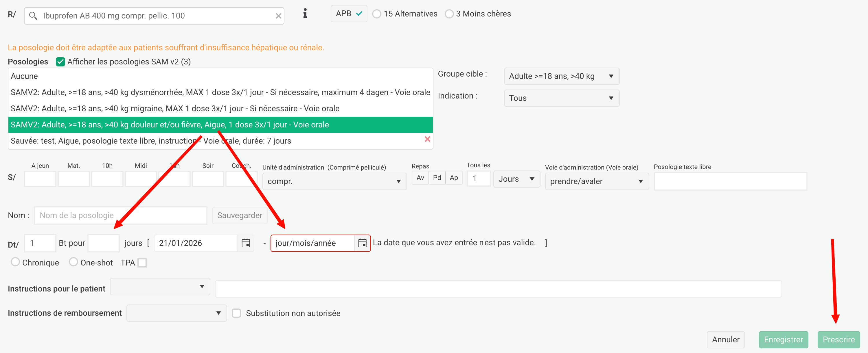Open the Voie d'administration prendre/avaler dropdown

596,181
